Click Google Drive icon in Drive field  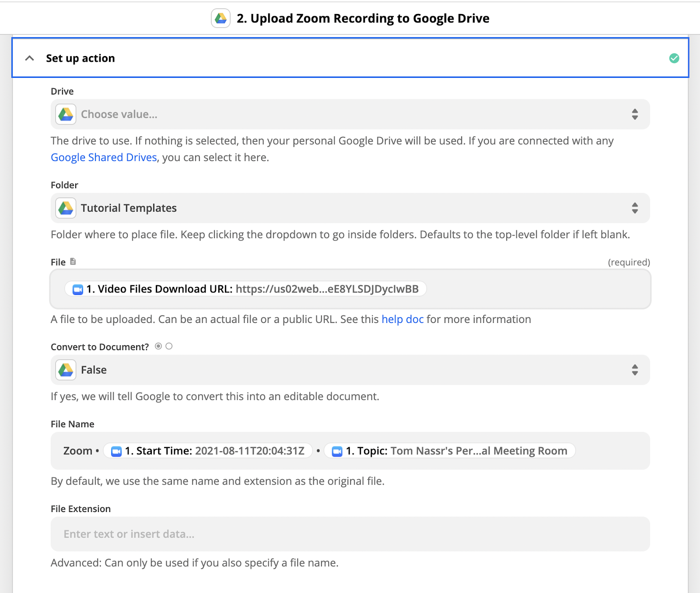pos(66,114)
